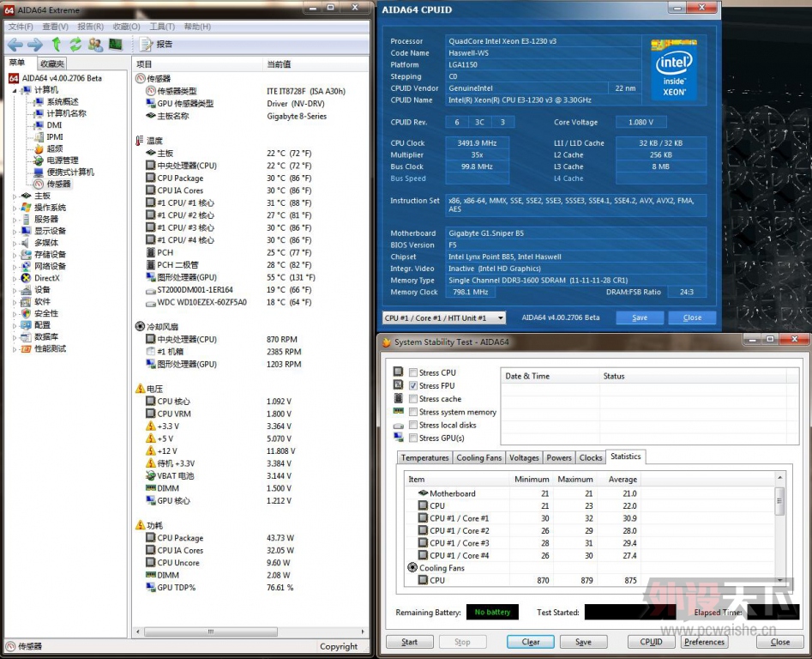Click the flame icon in Stability Test title
The image size is (812, 659).
coord(387,342)
